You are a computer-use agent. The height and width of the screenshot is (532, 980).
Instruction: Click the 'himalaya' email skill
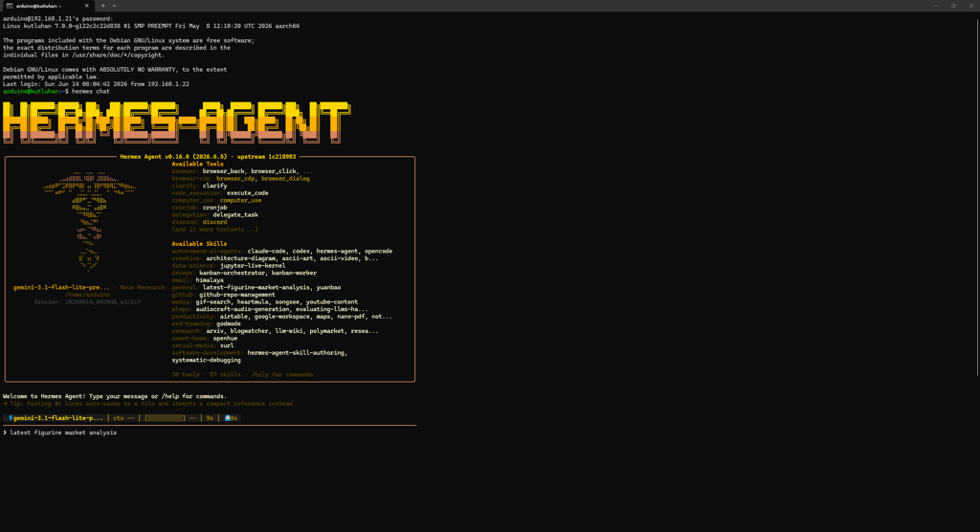[210, 280]
